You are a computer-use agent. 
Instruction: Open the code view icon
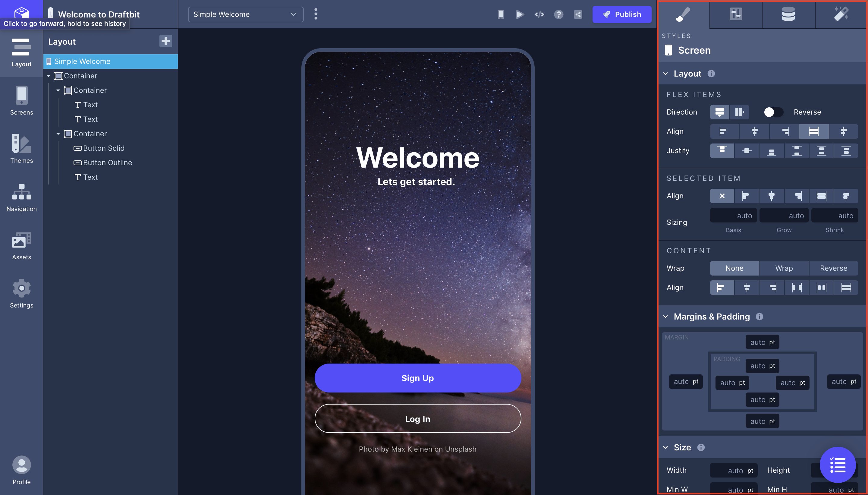(539, 14)
